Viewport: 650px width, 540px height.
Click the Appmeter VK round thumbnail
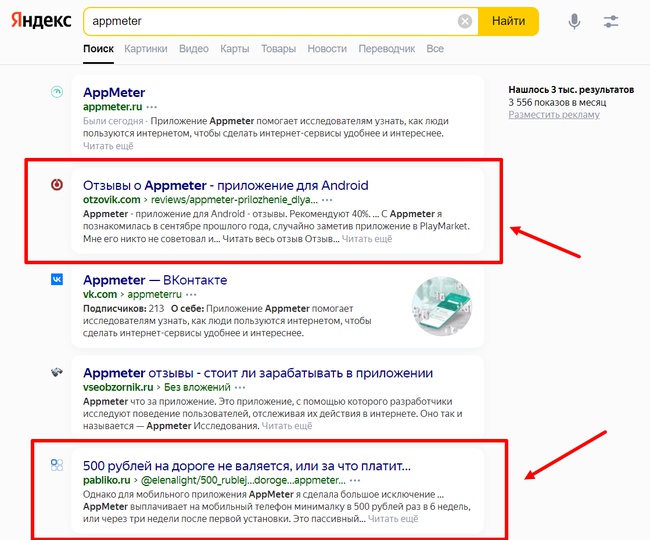pos(442,306)
